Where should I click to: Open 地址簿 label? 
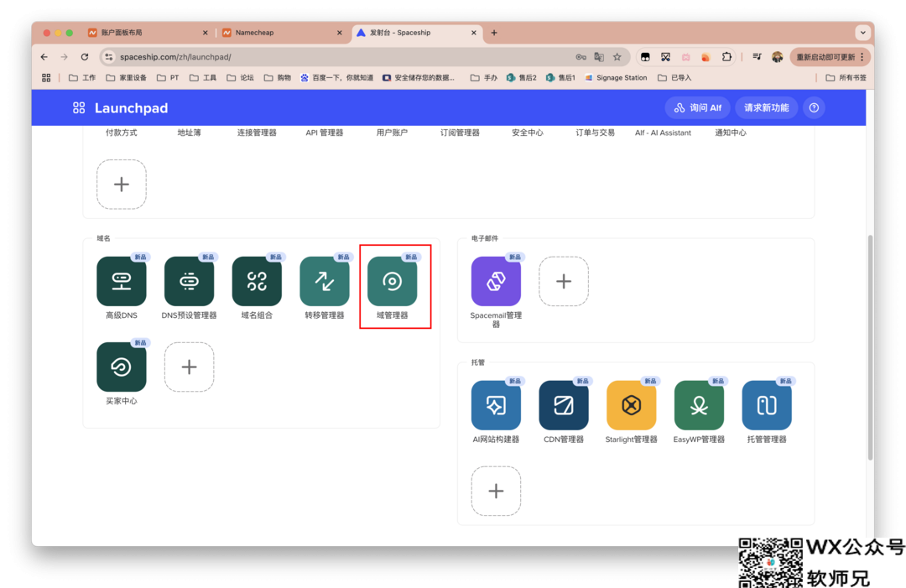[x=189, y=133]
